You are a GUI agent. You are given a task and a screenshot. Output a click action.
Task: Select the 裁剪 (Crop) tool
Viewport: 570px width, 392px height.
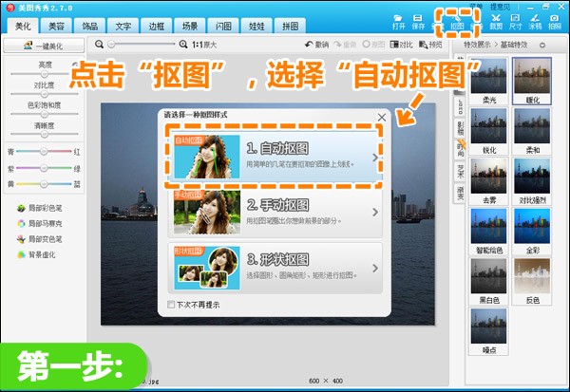[x=496, y=21]
